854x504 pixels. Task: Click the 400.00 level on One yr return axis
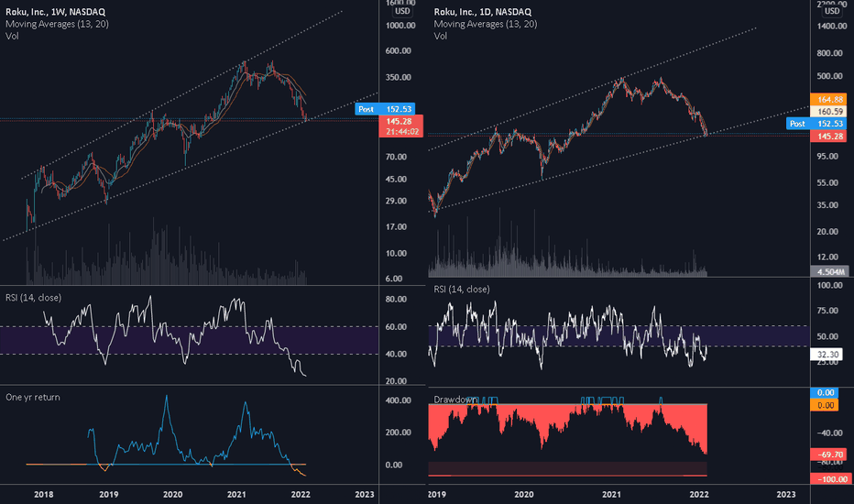[x=398, y=400]
